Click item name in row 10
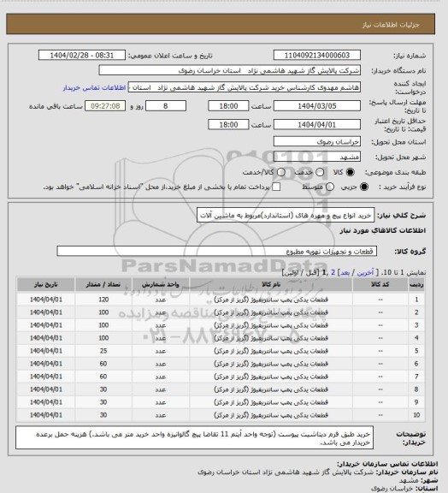 (271, 415)
